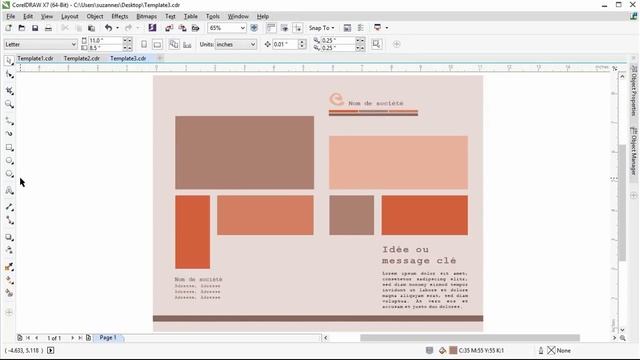The height and width of the screenshot is (360, 640).
Task: Click the Export icon
Action: tap(182, 28)
